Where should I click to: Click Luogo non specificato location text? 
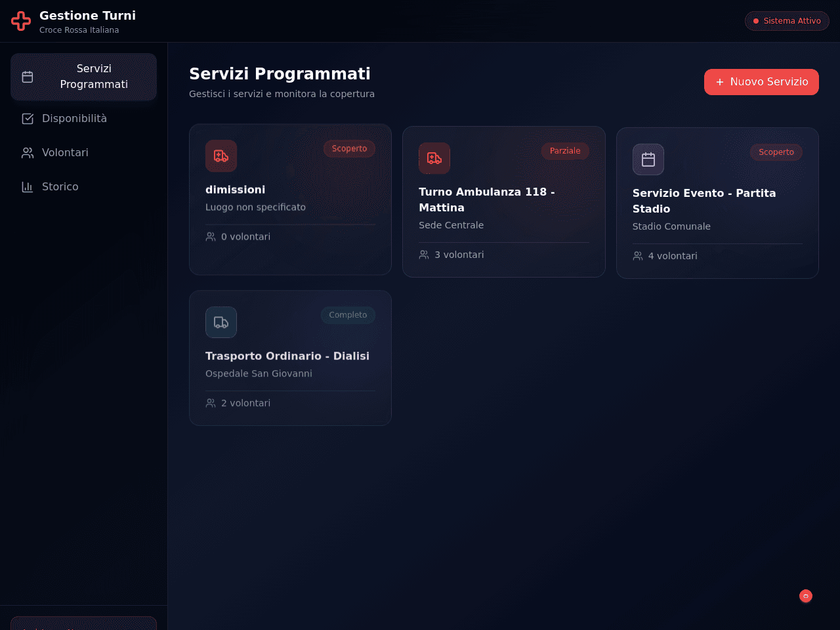pyautogui.click(x=255, y=207)
